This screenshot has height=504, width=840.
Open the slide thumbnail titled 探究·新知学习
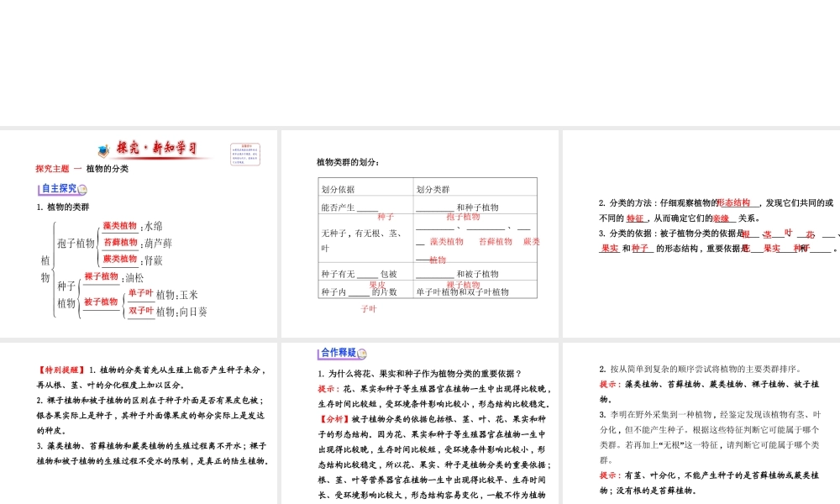click(x=139, y=234)
